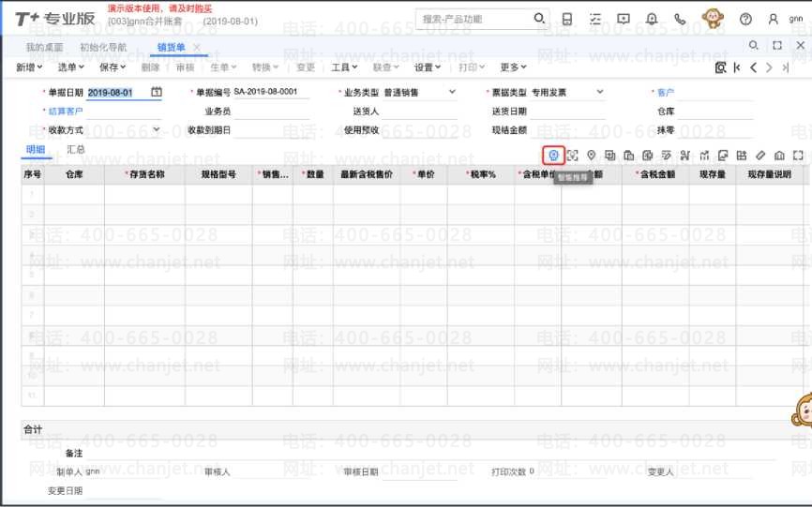Click the 规格型号 column header
812x507 pixels.
click(x=218, y=174)
